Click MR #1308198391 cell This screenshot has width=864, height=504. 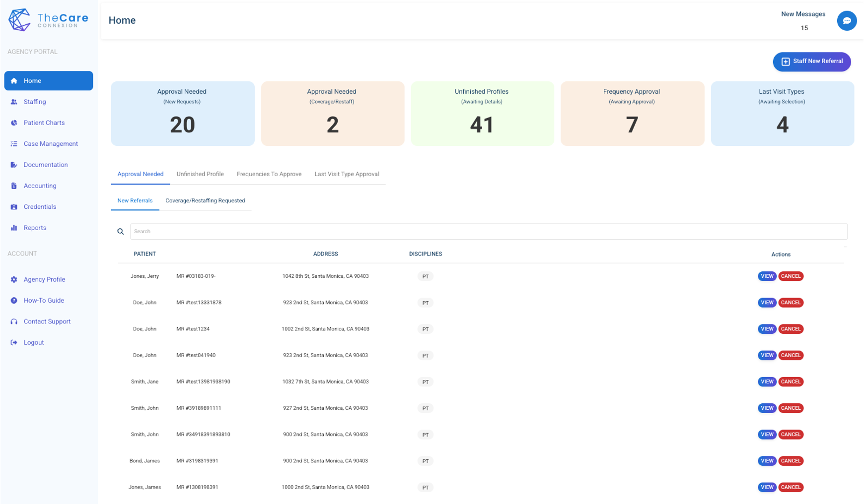(x=197, y=487)
